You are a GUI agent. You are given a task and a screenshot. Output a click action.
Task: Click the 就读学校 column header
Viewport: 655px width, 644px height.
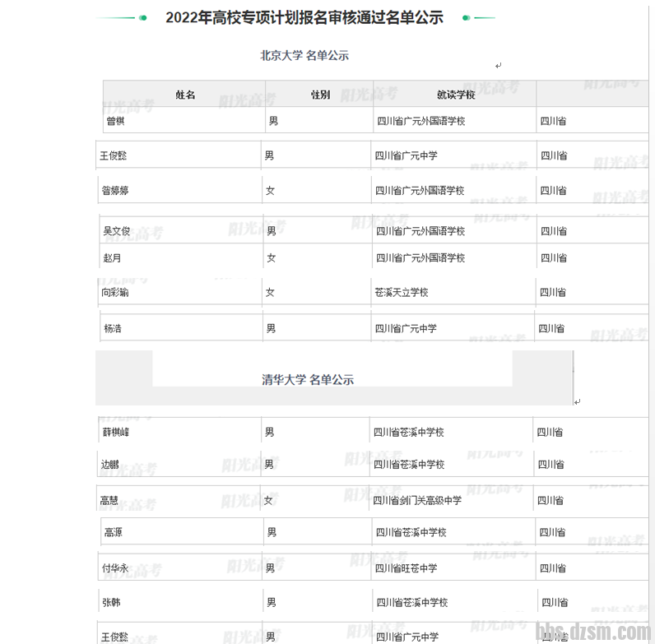tap(456, 95)
